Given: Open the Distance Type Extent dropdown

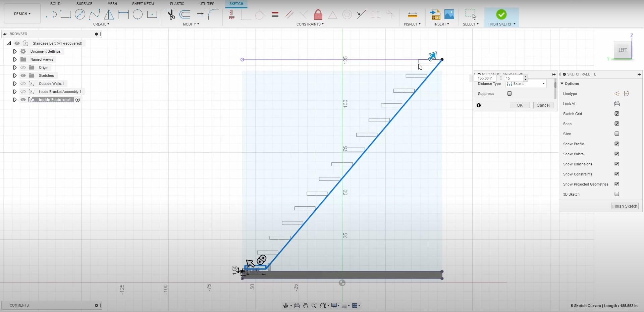Looking at the screenshot, I should click(526, 84).
